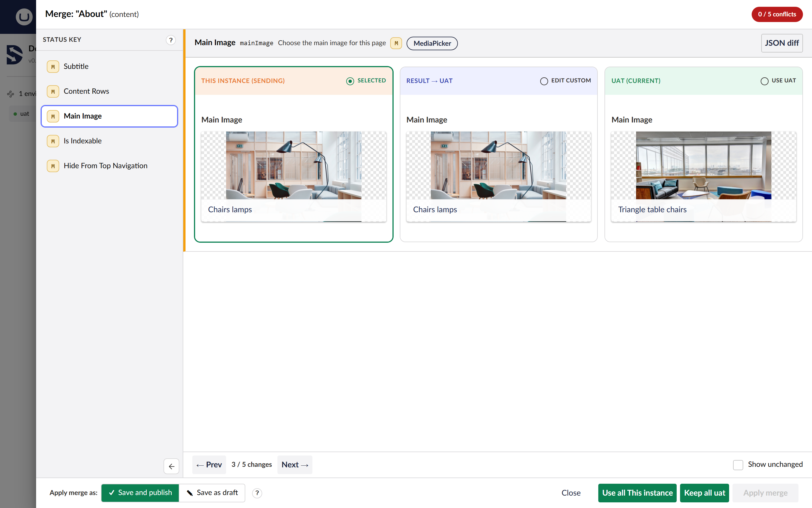Select the This Instance (Sending) radio option
The height and width of the screenshot is (508, 812).
pos(350,81)
